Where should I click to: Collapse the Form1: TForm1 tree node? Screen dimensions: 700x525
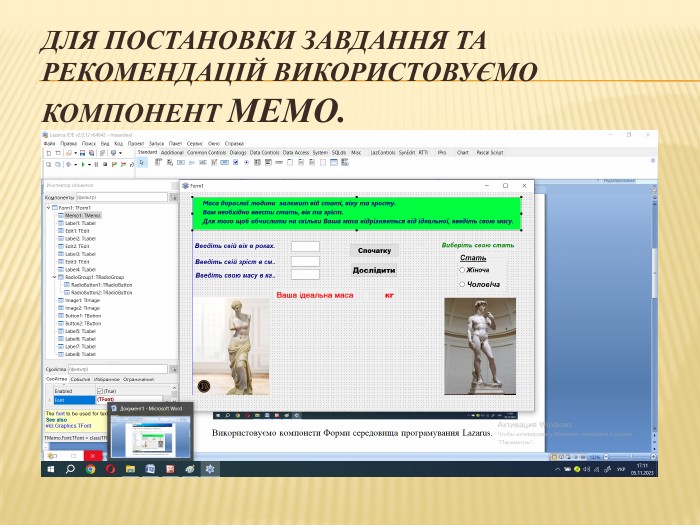click(x=49, y=208)
